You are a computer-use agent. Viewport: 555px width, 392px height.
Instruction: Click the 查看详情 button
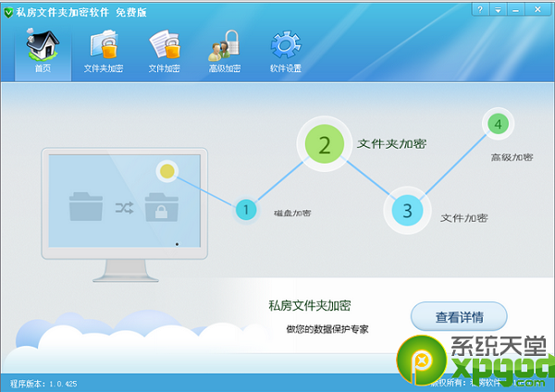459,316
